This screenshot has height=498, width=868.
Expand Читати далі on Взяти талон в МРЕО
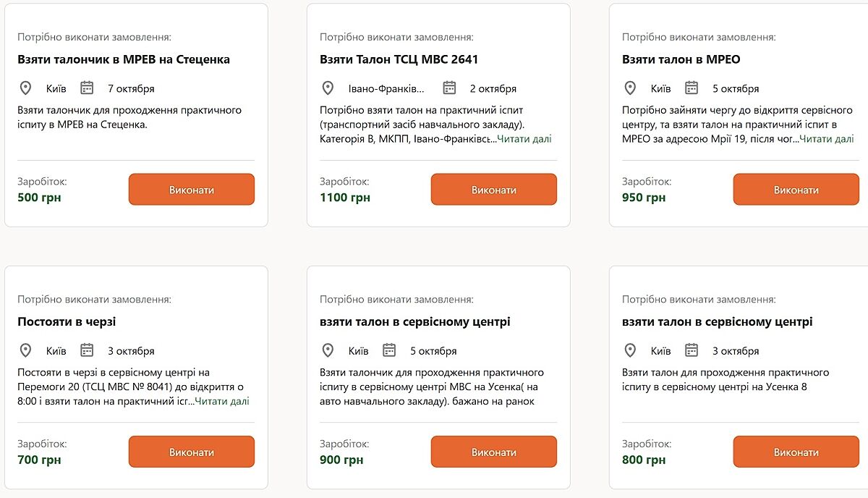click(x=826, y=139)
